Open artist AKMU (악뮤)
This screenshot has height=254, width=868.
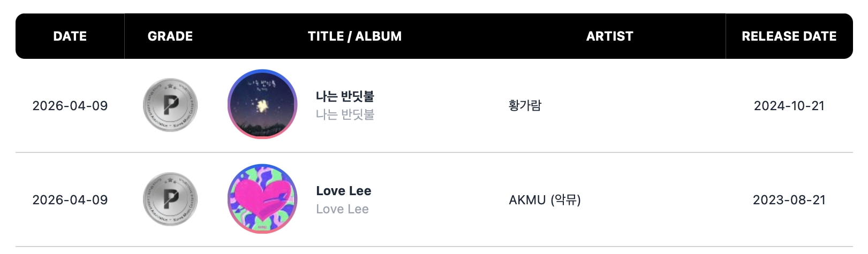click(545, 200)
